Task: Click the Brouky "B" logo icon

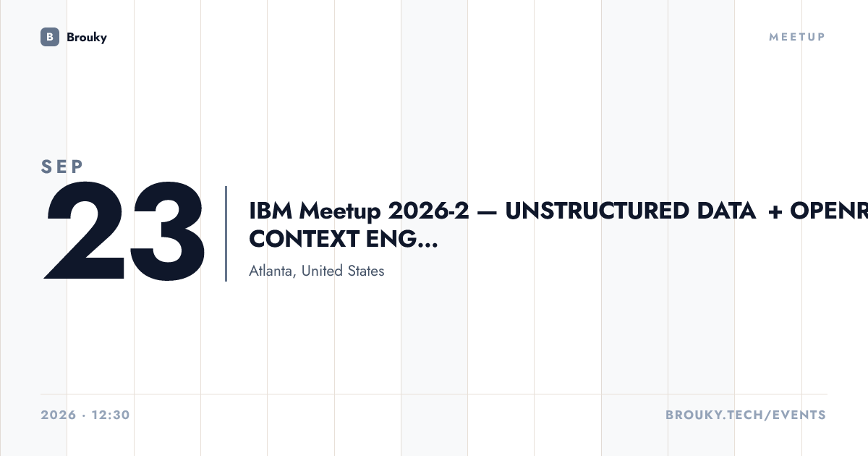Action: [x=49, y=37]
